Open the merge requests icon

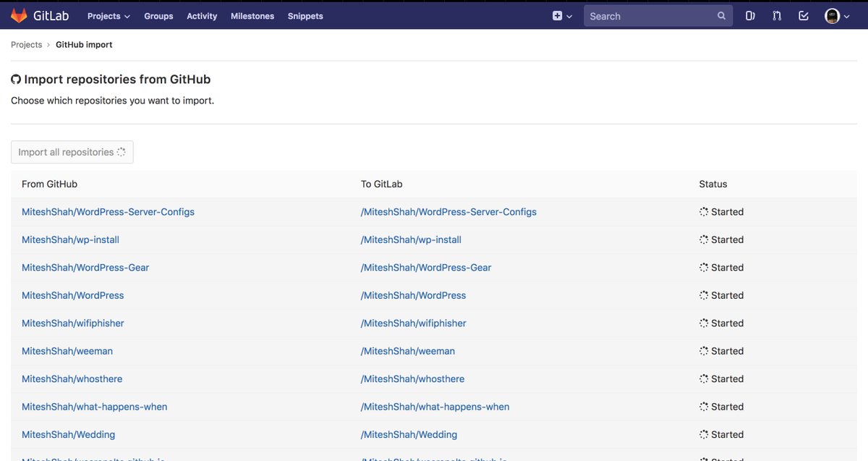777,16
